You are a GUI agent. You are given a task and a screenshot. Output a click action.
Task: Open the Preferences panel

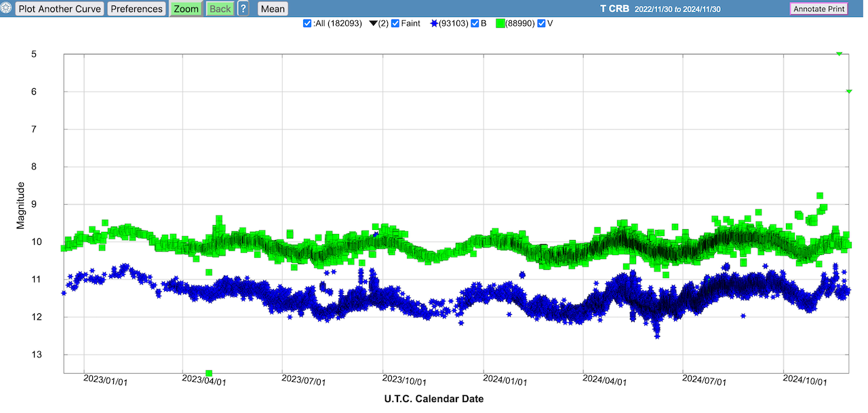pos(136,9)
